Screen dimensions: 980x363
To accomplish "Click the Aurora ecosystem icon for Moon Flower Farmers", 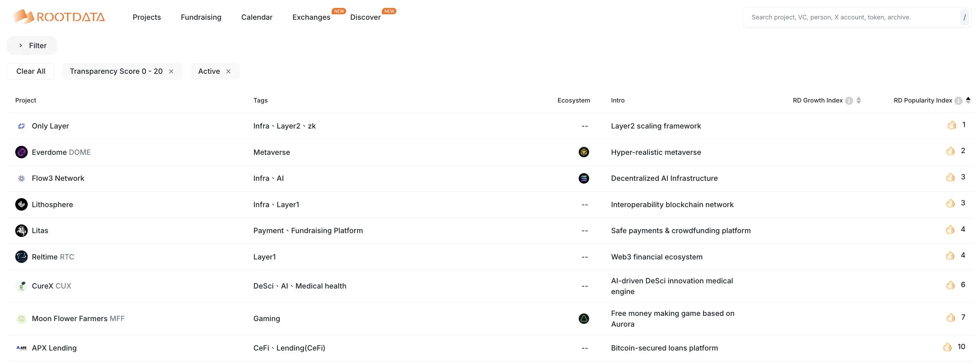I will tap(584, 319).
